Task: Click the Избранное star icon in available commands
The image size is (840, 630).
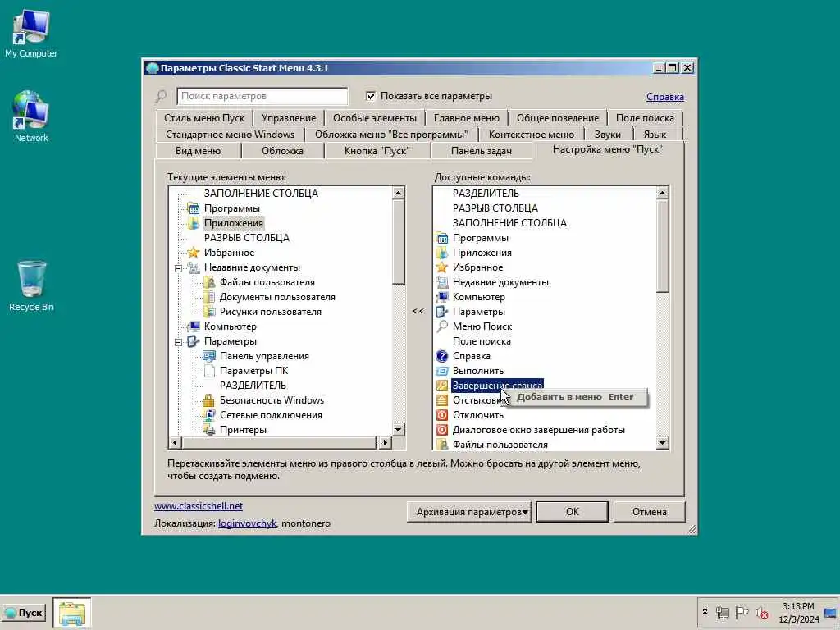Action: (442, 267)
